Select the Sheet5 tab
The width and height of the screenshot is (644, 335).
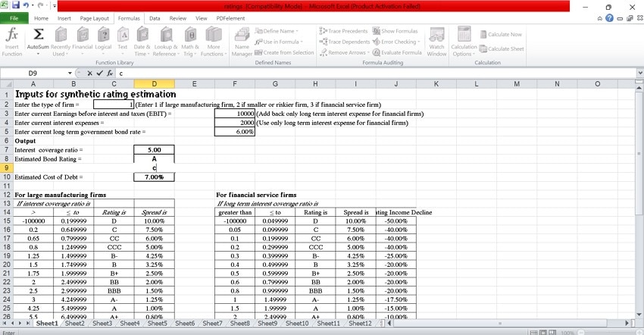click(x=158, y=324)
